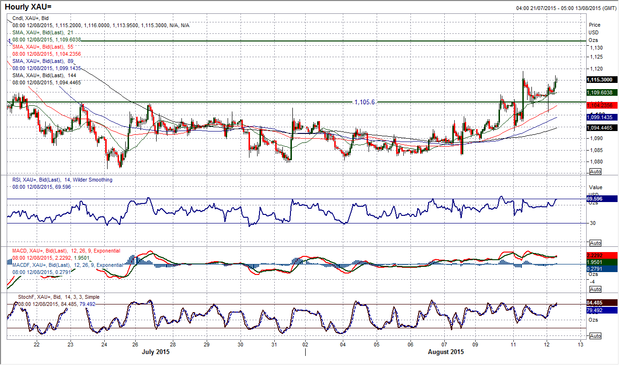Select the dark 1,094.4465 SMA price tag
The width and height of the screenshot is (619, 365).
click(x=602, y=128)
